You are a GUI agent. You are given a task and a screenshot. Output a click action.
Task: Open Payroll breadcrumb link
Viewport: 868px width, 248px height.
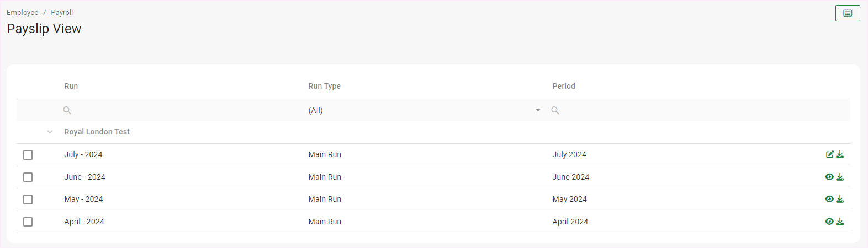[62, 13]
